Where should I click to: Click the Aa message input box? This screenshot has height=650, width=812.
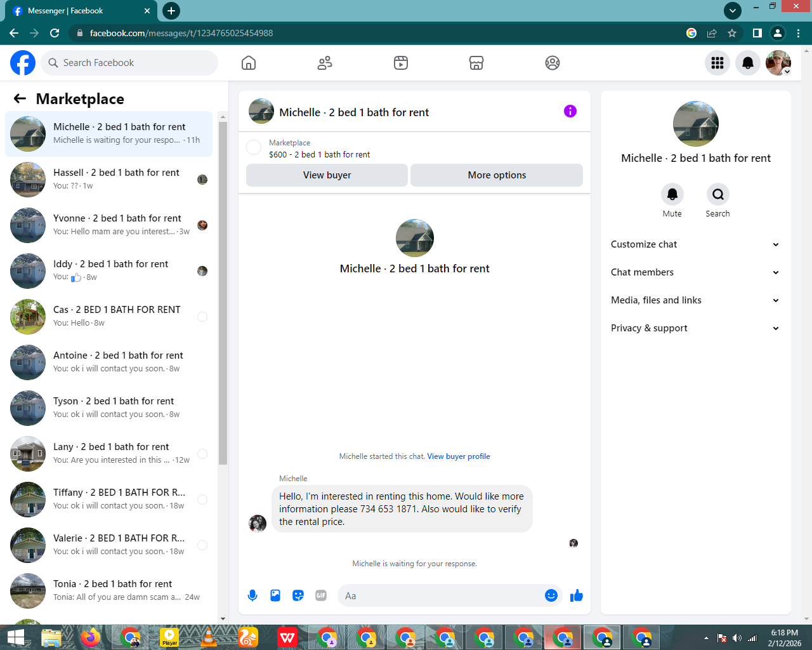(x=450, y=595)
